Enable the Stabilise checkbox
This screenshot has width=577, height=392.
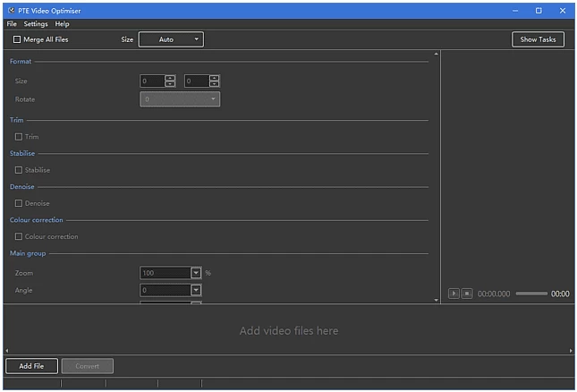(19, 170)
